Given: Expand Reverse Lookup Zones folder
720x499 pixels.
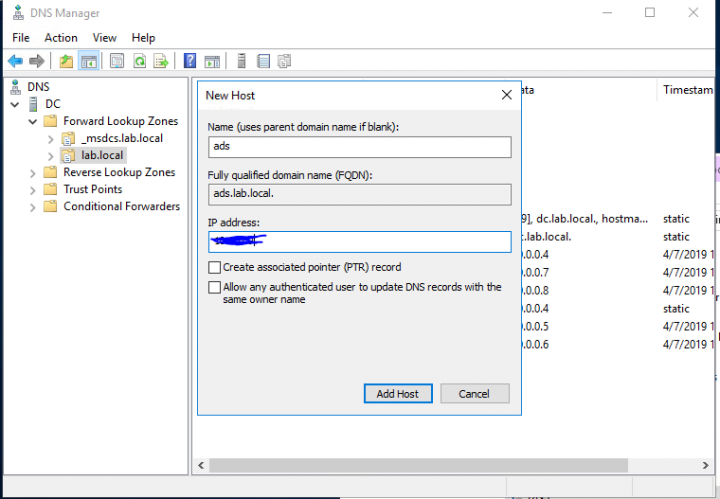Looking at the screenshot, I should pos(33,173).
